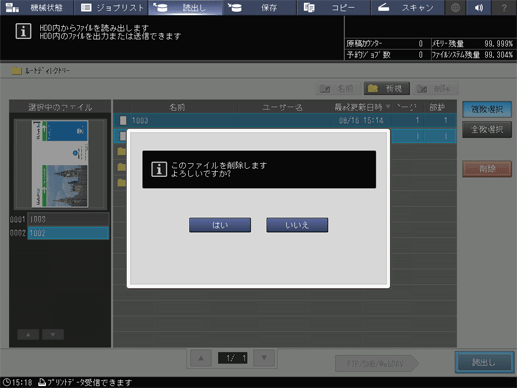This screenshot has height=388, width=517.
Task: Click the folder delete button in toolbar
Action: [435, 89]
